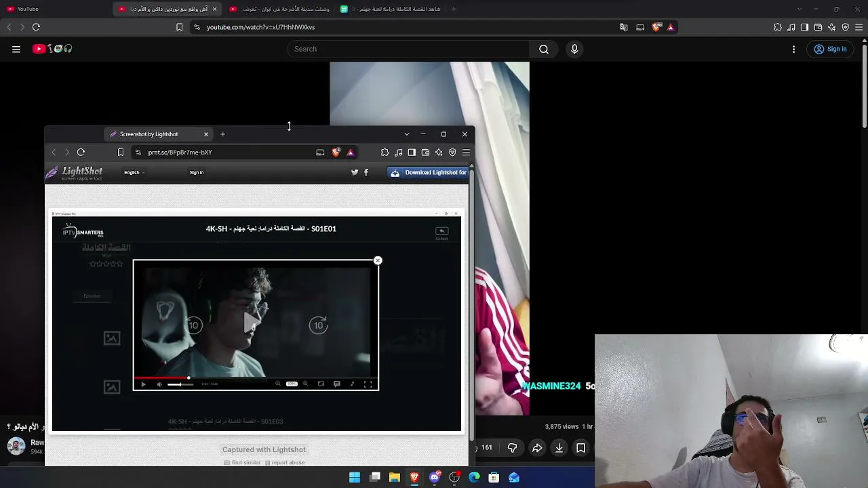Click the LightShot logo

pos(75,173)
